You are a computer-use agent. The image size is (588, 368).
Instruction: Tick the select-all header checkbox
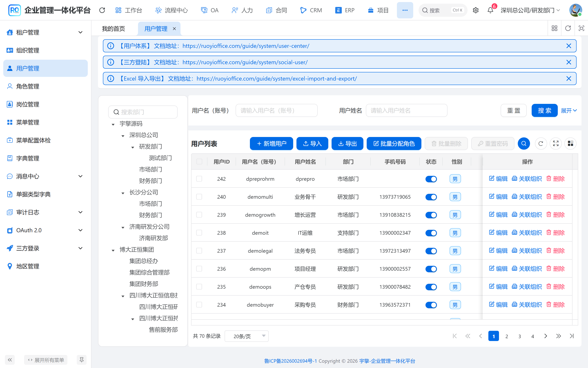199,162
